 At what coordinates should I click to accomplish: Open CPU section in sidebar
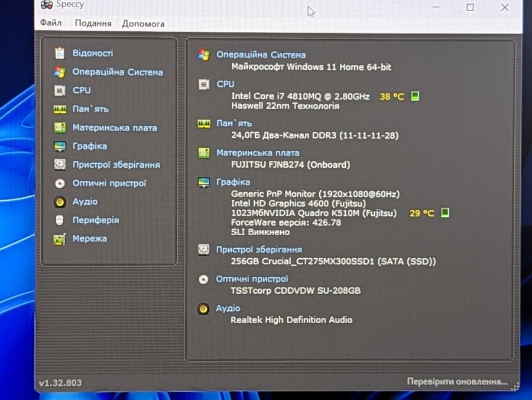pyautogui.click(x=82, y=90)
